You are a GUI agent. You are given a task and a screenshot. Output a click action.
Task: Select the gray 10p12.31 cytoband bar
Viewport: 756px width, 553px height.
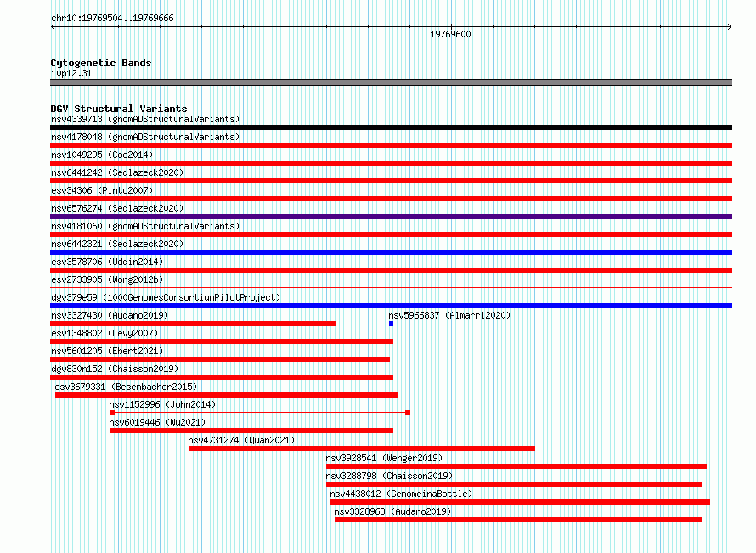click(x=391, y=82)
